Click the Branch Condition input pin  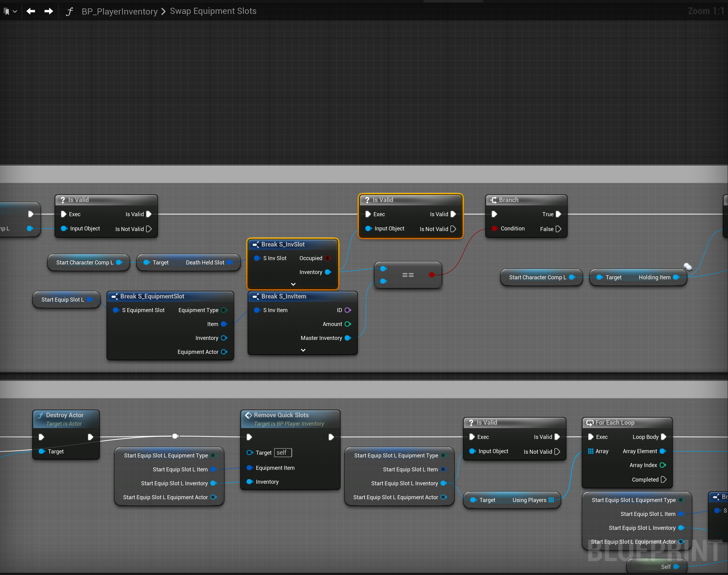(494, 229)
